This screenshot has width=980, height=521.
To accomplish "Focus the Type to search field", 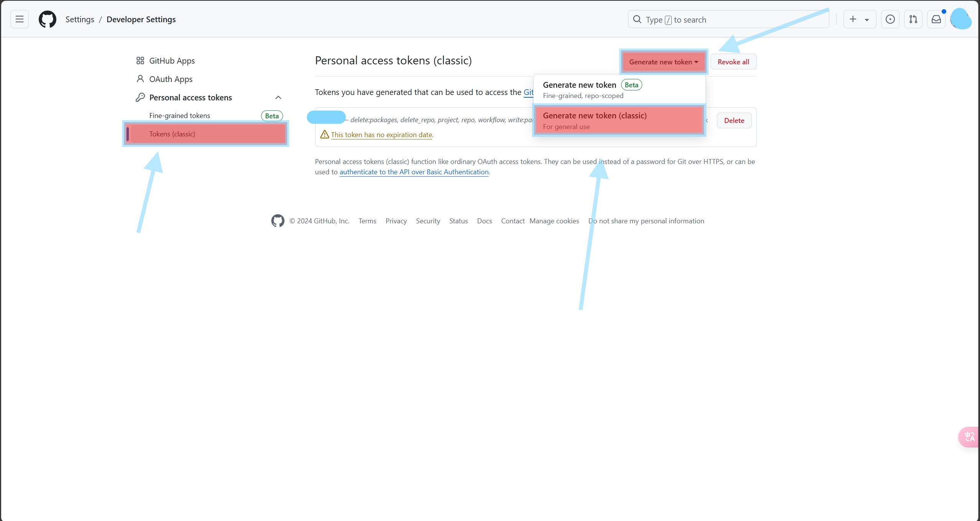I will pos(728,20).
